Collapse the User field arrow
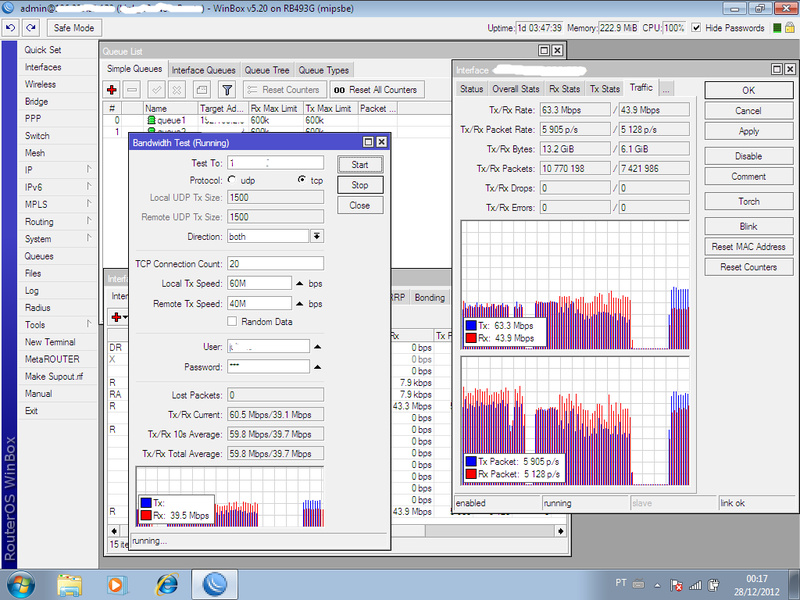Viewport: 800px width, 600px height. coord(317,347)
